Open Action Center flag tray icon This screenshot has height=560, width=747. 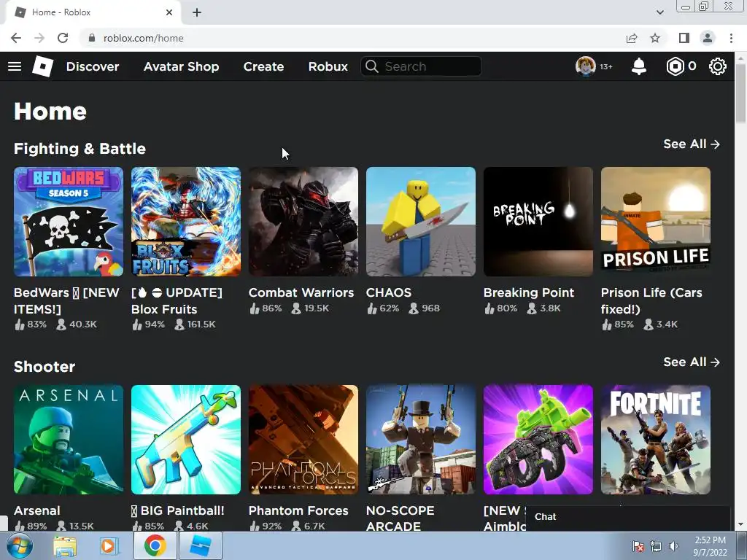click(638, 546)
